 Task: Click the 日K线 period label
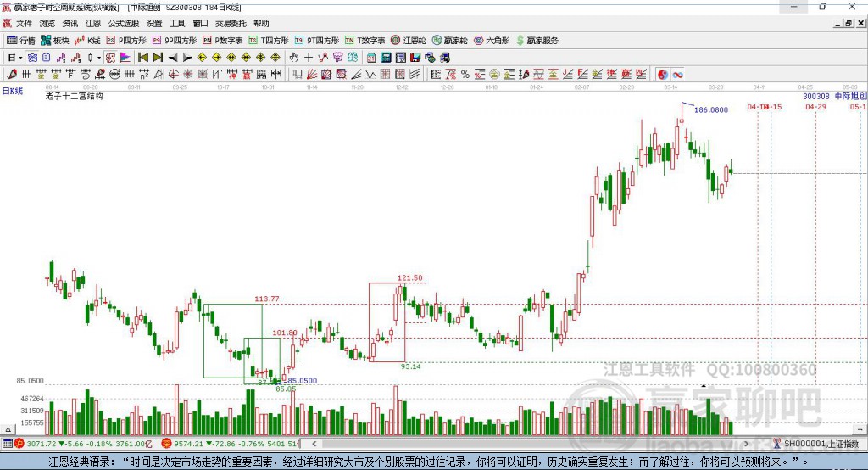(12, 91)
